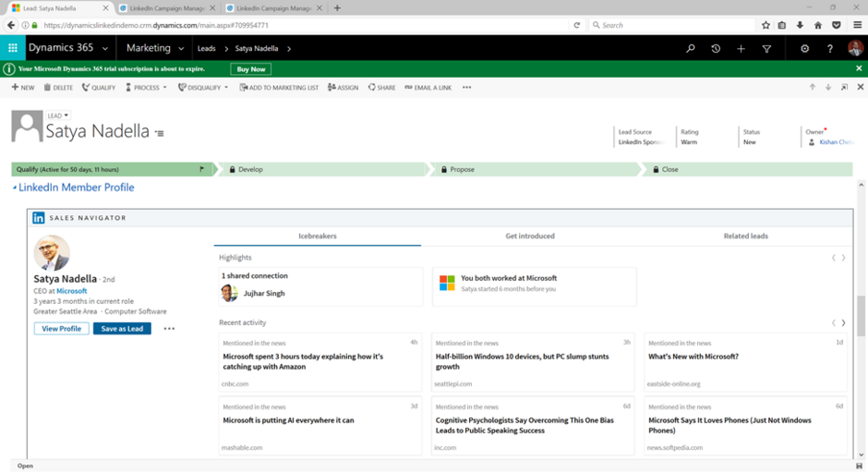Viewport: 868px width, 473px height.
Task: Click the help question mark icon
Action: [830, 49]
